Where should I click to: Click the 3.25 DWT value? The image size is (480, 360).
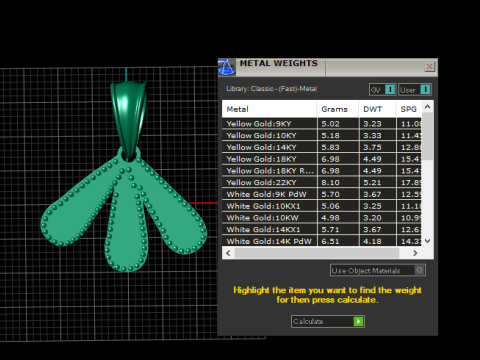(372, 206)
